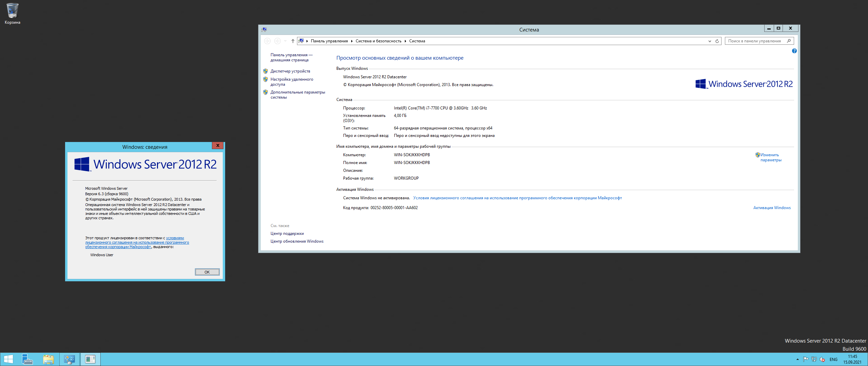This screenshot has width=868, height=366.
Task: Click Windows User text in winver dialog
Action: pyautogui.click(x=102, y=255)
